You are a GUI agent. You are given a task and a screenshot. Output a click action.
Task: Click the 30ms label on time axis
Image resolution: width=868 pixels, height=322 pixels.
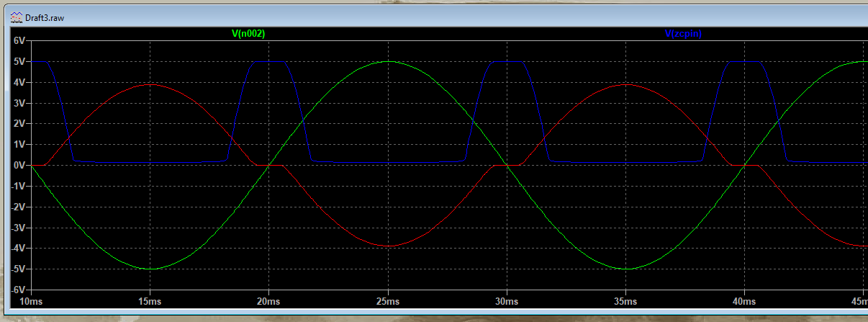(507, 300)
